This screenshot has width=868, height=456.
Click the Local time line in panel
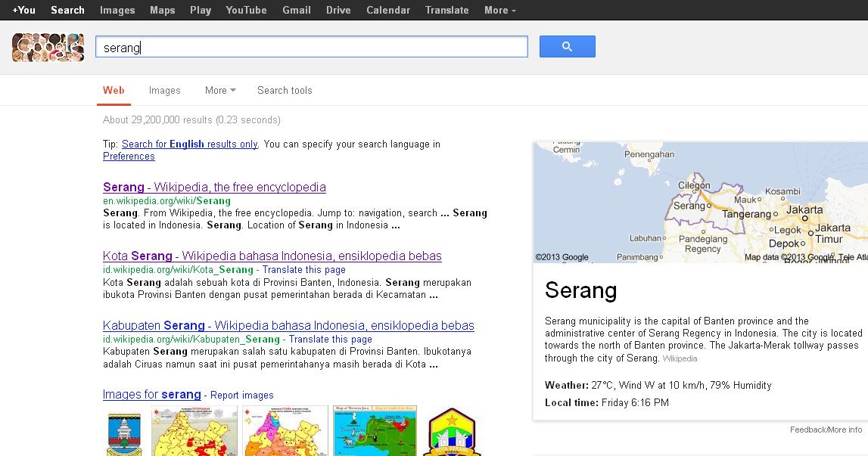607,402
